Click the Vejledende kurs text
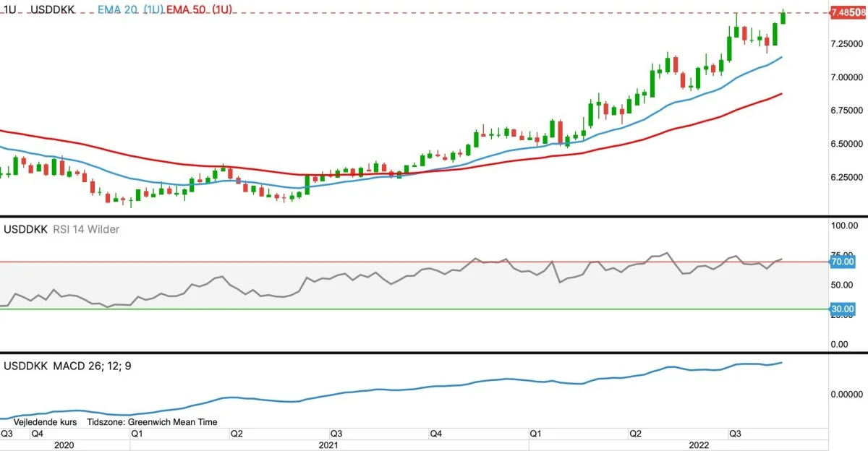 (x=43, y=421)
